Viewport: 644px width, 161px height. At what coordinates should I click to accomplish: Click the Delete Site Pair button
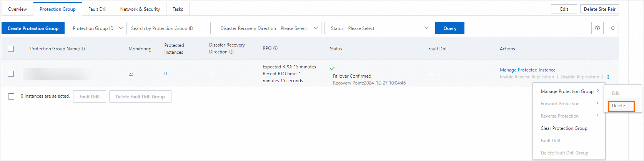(599, 9)
